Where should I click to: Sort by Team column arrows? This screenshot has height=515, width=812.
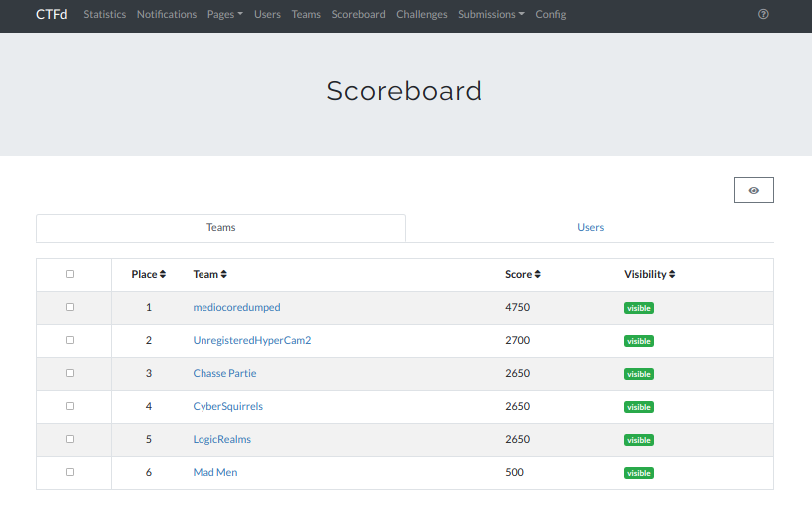[x=223, y=274]
